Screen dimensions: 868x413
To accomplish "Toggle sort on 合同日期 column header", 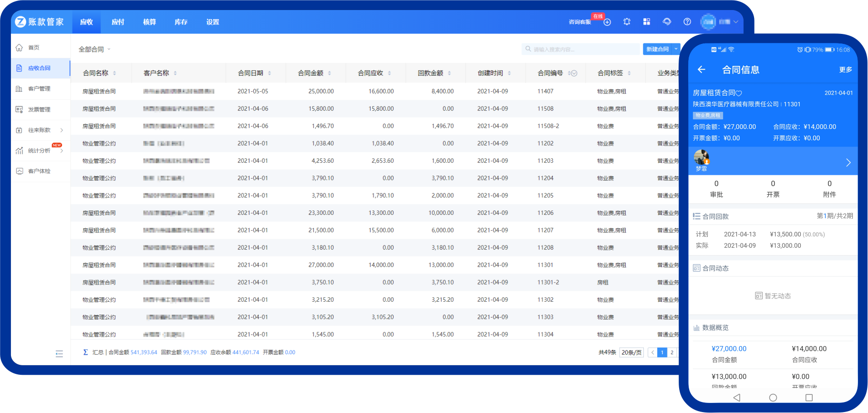I will tap(269, 74).
